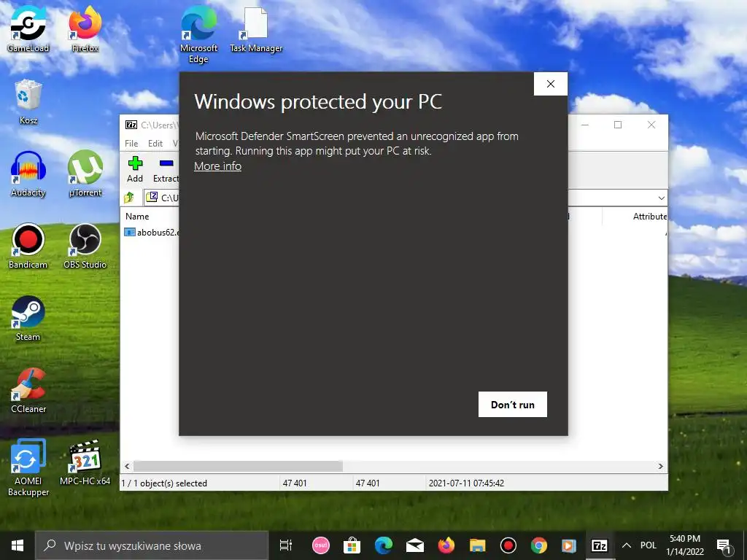Open Firefox from the taskbar

tap(446, 545)
